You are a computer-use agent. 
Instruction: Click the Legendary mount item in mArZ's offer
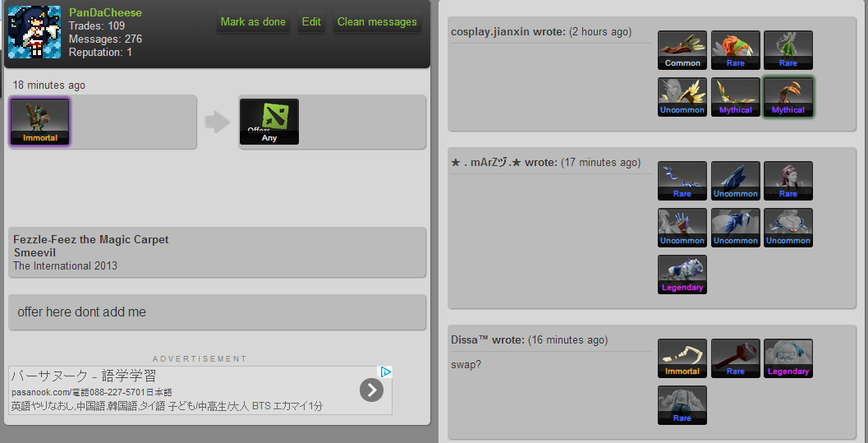pos(682,275)
